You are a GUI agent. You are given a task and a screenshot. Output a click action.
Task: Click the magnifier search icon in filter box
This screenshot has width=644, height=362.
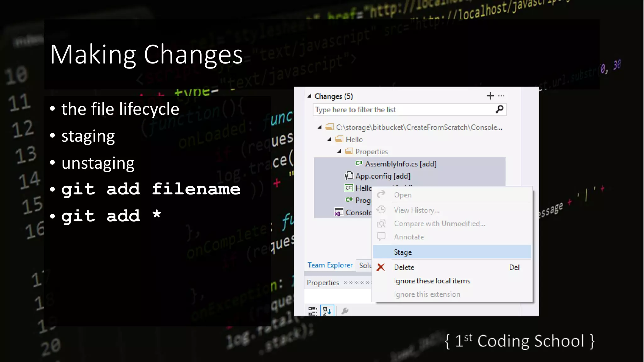pyautogui.click(x=499, y=109)
